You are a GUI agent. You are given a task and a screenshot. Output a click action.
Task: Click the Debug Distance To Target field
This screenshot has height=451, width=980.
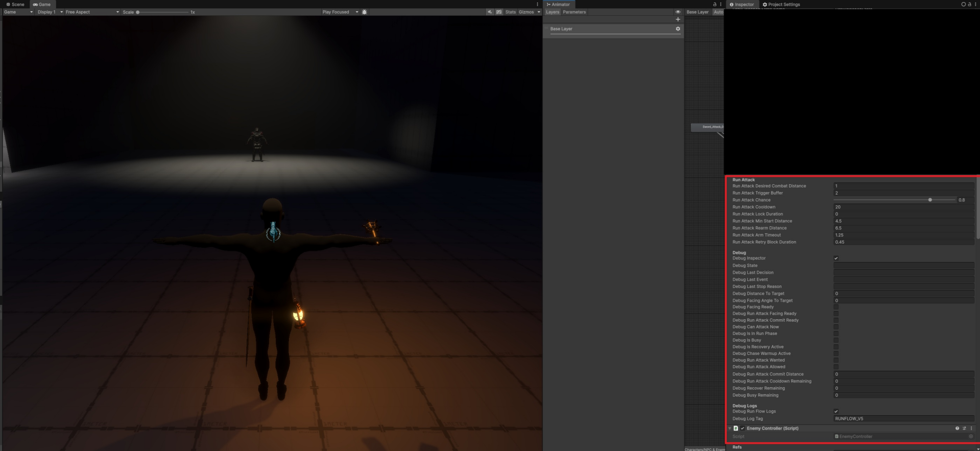coord(903,294)
